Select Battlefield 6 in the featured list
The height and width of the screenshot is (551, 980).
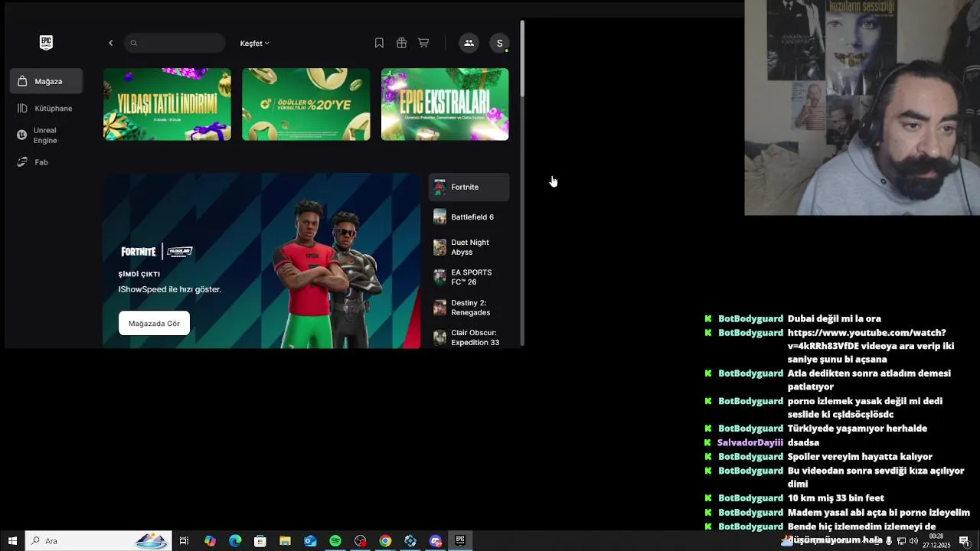coord(469,217)
